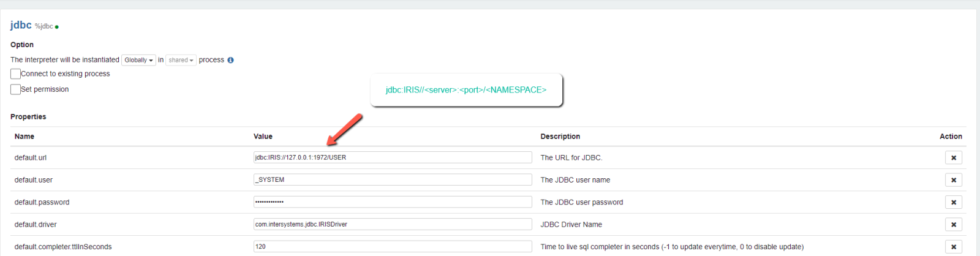This screenshot has width=980, height=256.
Task: Delete the default.driver property row
Action: [x=953, y=225]
